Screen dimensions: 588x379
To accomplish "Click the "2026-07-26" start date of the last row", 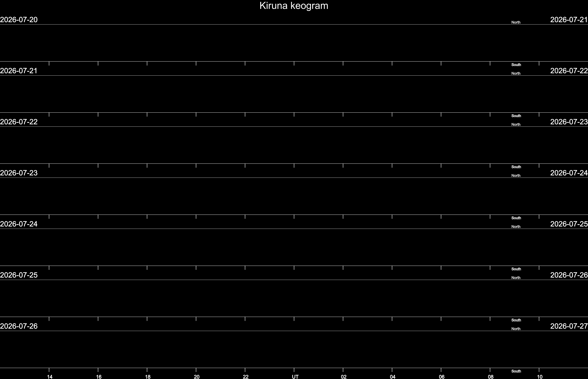I will (19, 326).
